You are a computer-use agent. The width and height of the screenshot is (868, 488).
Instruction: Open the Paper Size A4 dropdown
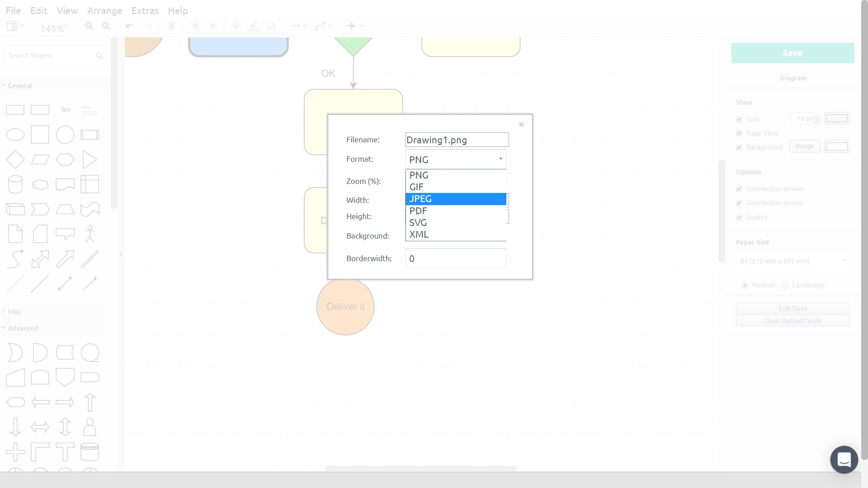point(793,261)
